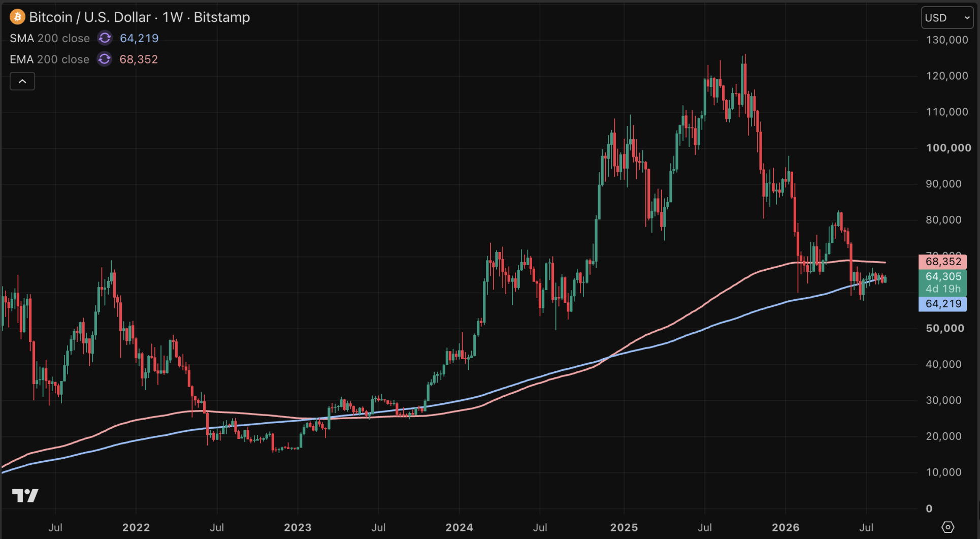980x539 pixels.
Task: Open the USD currency dropdown
Action: (x=947, y=18)
